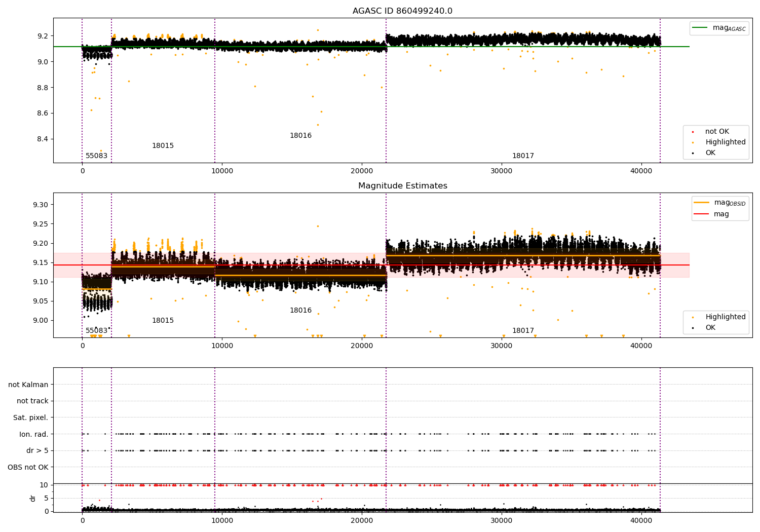The image size is (760, 532).
Task: Click the 20000 x-tick under bottom plot
Action: pyautogui.click(x=362, y=521)
